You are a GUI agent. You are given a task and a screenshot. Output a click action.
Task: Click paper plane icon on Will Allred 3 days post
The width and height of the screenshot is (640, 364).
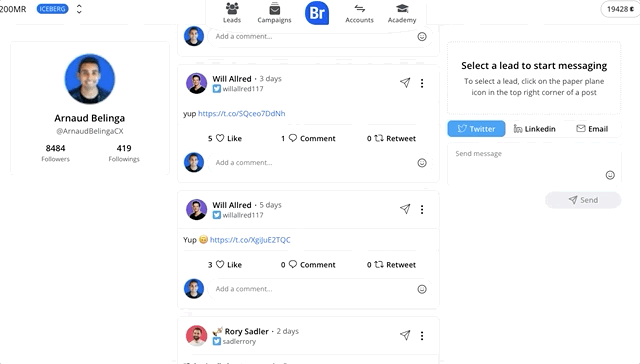[405, 83]
